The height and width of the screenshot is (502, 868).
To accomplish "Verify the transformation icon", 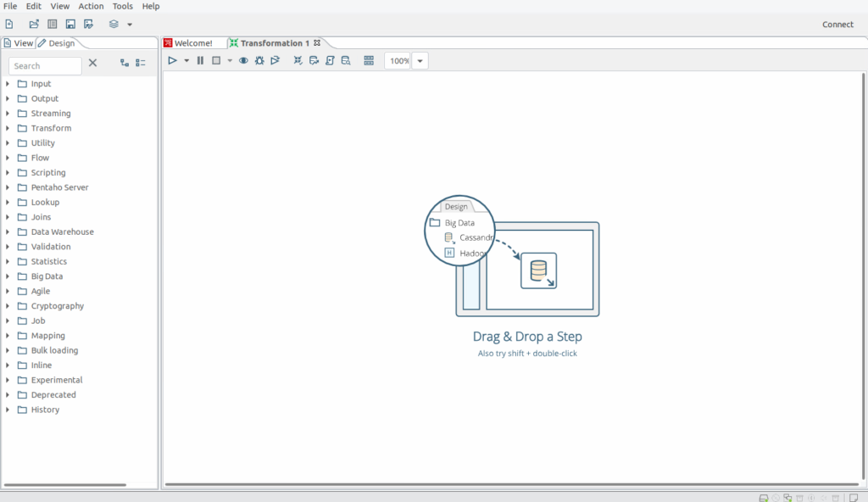I will pyautogui.click(x=298, y=60).
